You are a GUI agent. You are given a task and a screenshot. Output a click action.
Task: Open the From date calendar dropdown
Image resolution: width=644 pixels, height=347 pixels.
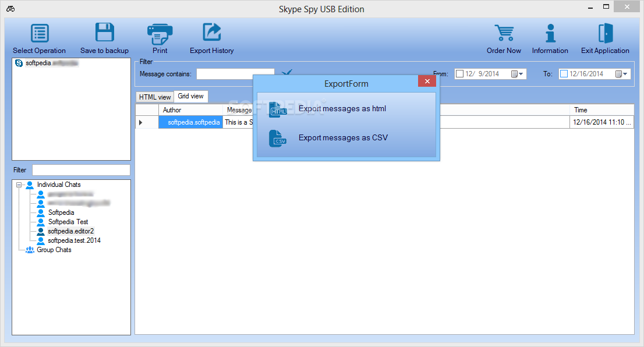tap(517, 74)
